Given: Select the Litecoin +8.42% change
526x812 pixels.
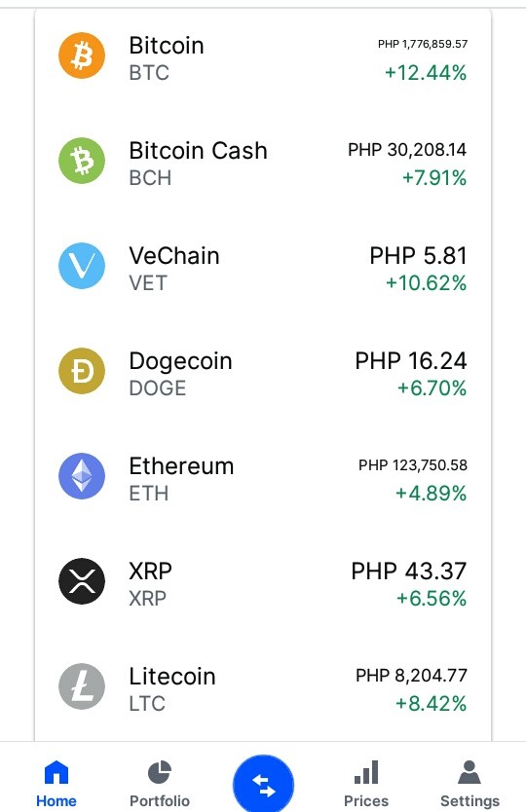Looking at the screenshot, I should click(x=431, y=704).
